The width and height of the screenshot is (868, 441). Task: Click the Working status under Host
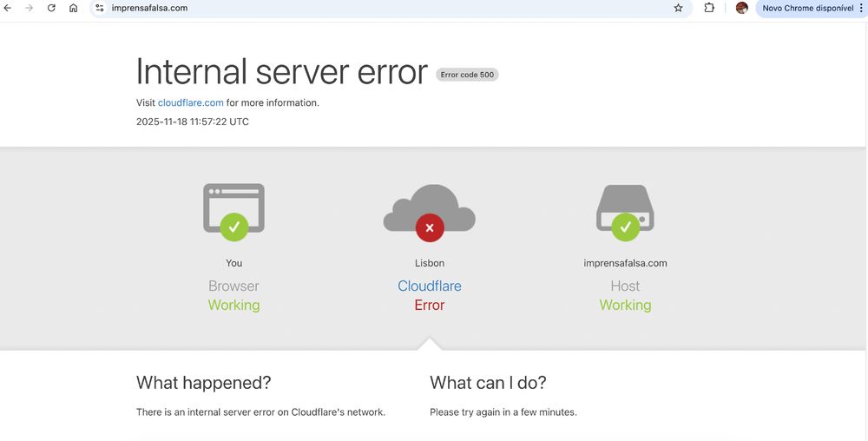(x=625, y=305)
